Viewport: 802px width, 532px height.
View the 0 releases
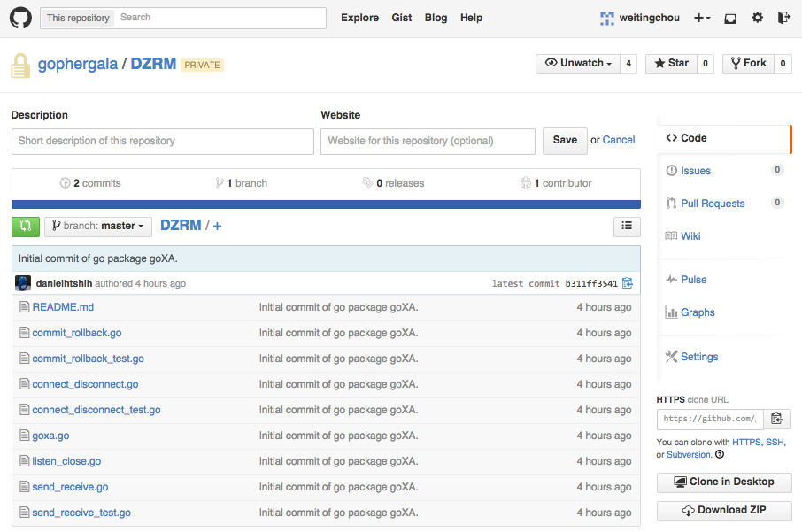pyautogui.click(x=394, y=183)
